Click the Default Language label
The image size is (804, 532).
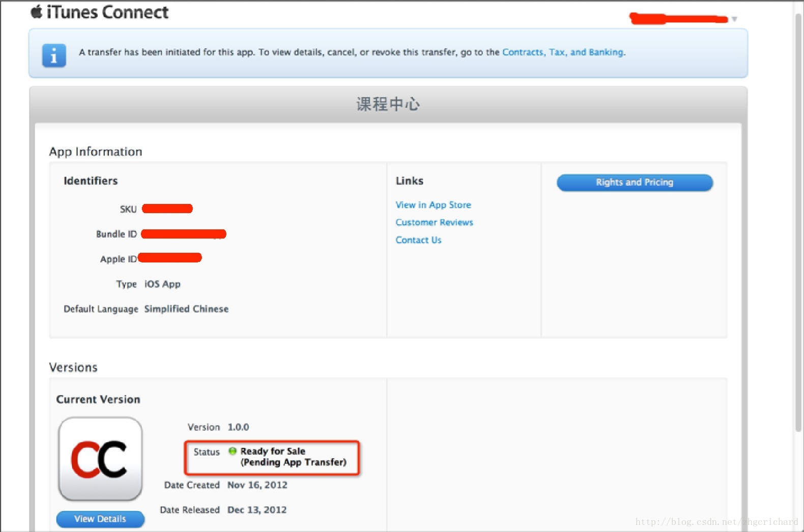pyautogui.click(x=101, y=309)
